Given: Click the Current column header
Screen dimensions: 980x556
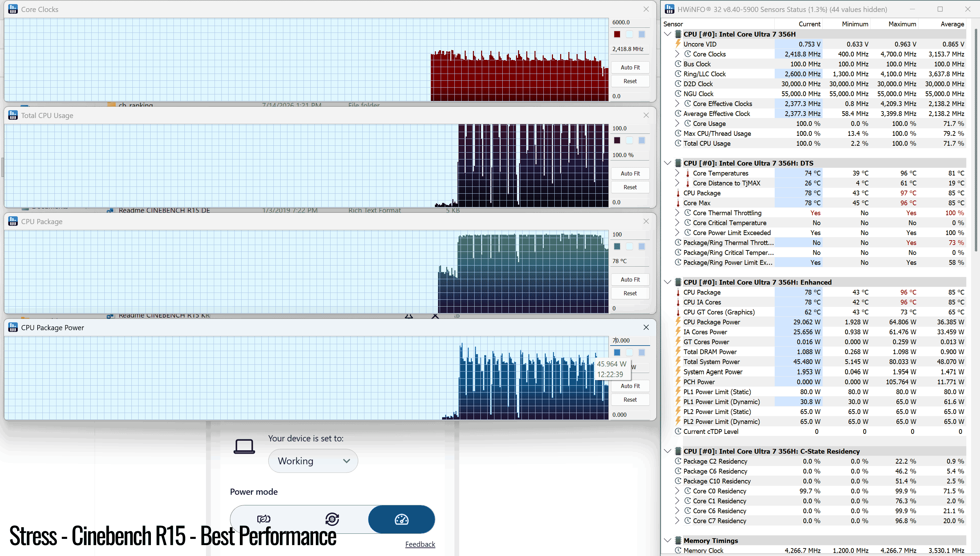Looking at the screenshot, I should 809,24.
